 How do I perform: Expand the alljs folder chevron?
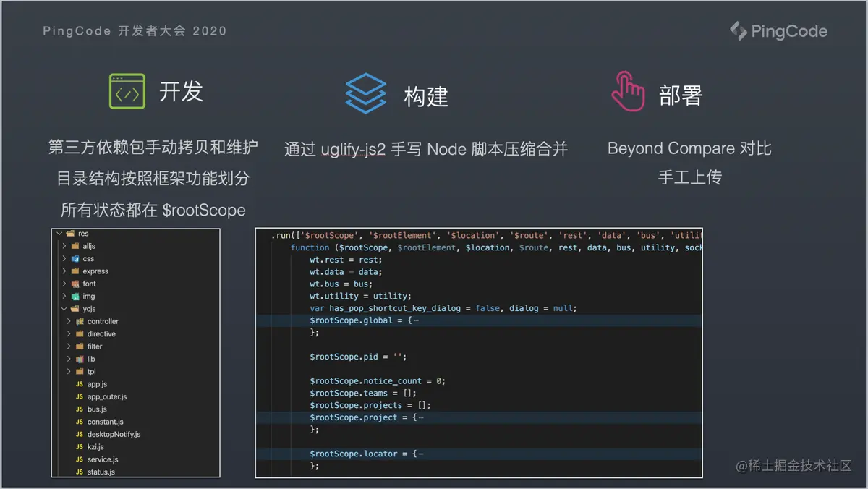[x=64, y=246]
